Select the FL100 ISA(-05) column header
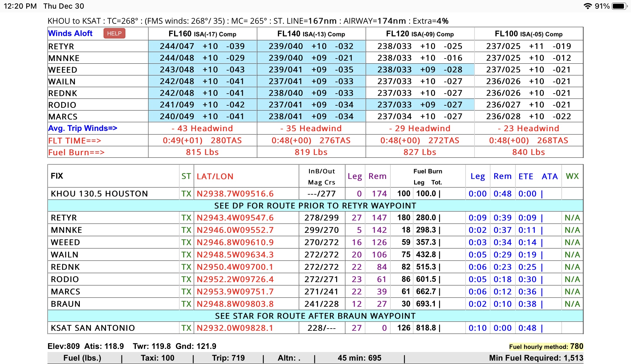 pos(529,34)
